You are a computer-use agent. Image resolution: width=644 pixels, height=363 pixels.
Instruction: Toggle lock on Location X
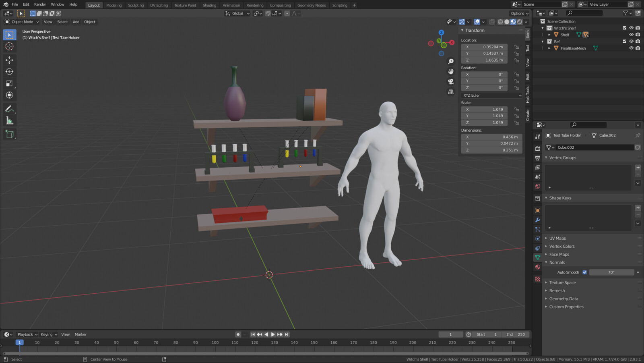[x=517, y=47]
